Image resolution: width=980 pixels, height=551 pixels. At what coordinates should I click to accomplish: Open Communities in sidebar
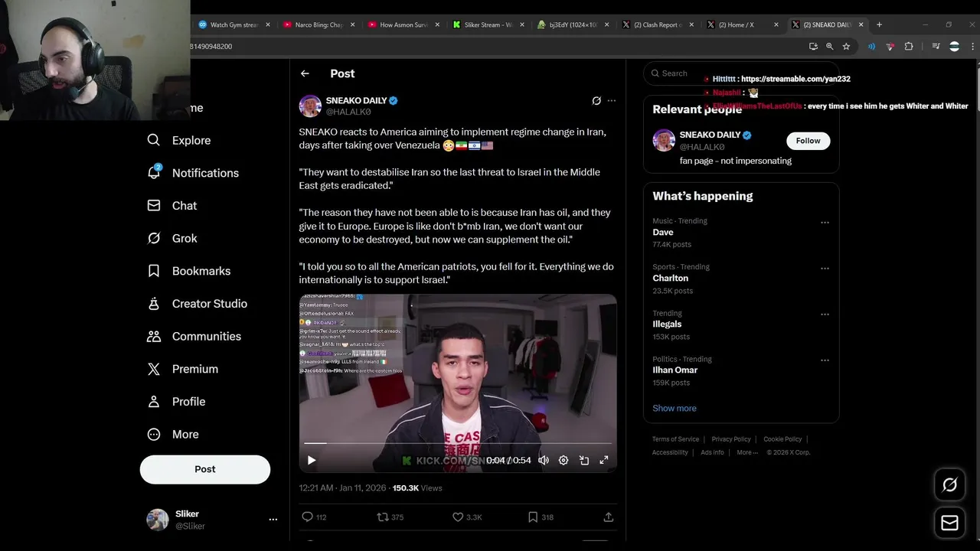tap(194, 336)
